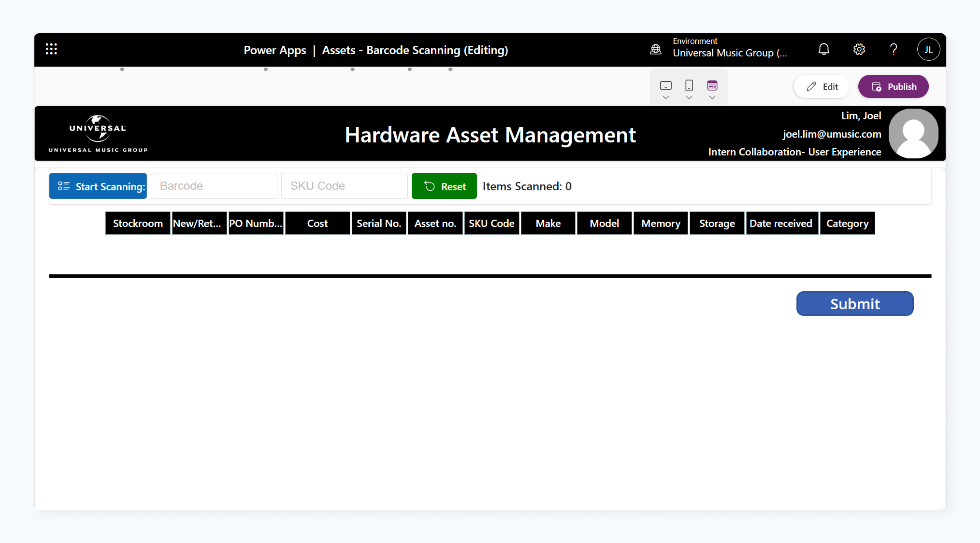Select the Memory column header
980x543 pixels.
click(661, 223)
